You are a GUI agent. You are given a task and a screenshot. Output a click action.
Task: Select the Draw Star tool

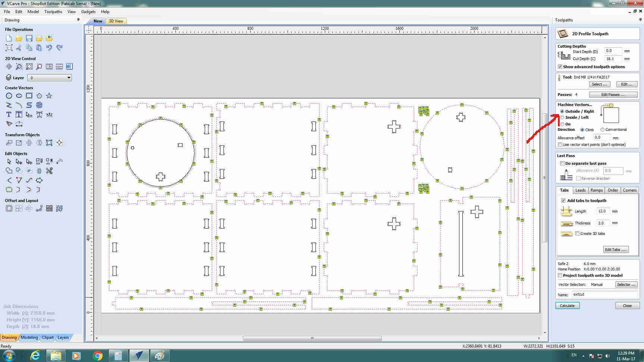(x=49, y=95)
